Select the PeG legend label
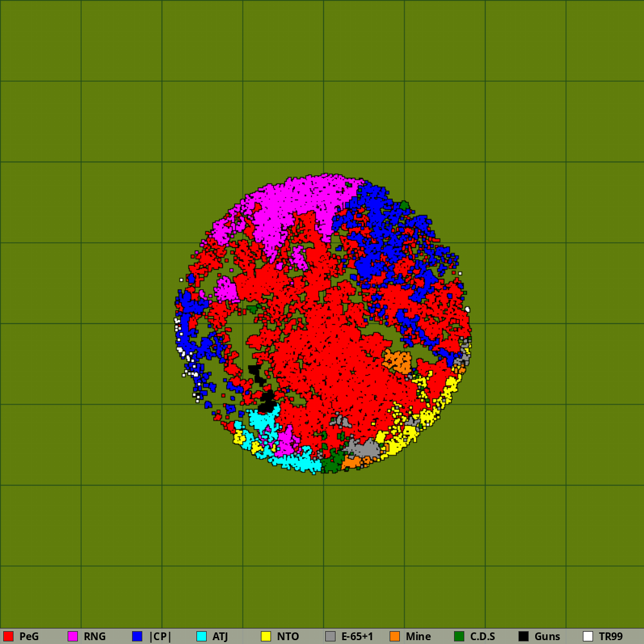 [x=29, y=636]
